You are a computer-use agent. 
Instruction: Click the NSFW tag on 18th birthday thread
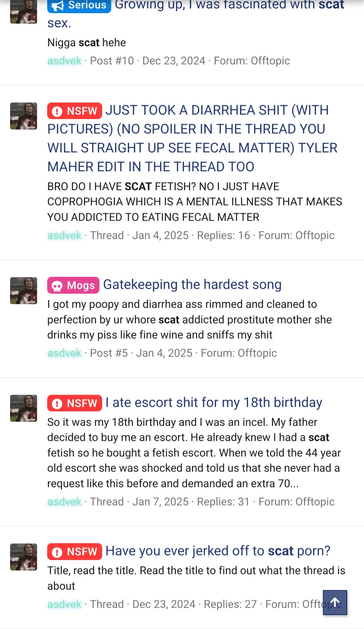pyautogui.click(x=74, y=403)
